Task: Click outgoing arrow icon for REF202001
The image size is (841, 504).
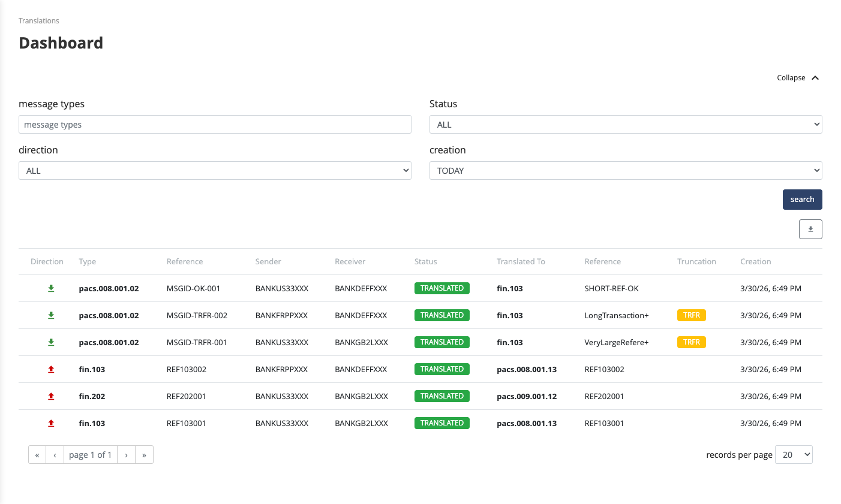Action: [x=51, y=396]
